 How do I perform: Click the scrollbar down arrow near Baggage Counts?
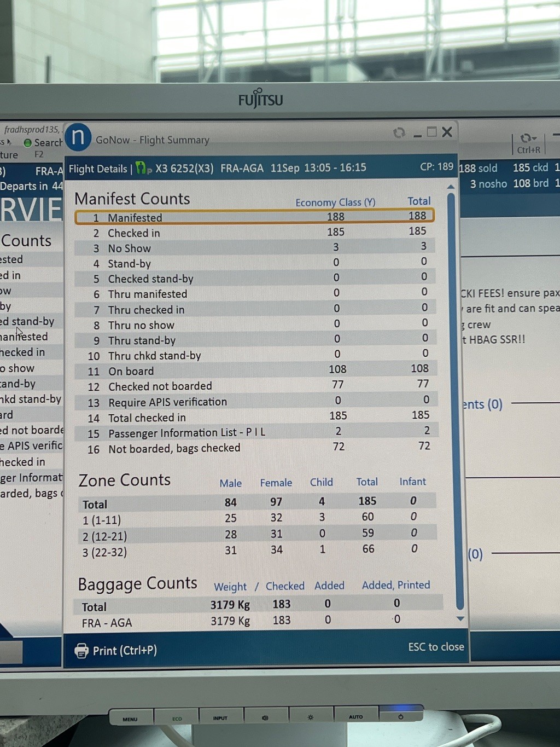pos(460,618)
